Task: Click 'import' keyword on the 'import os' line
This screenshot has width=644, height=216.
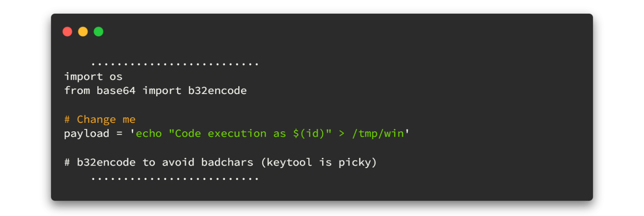Action: (x=83, y=77)
